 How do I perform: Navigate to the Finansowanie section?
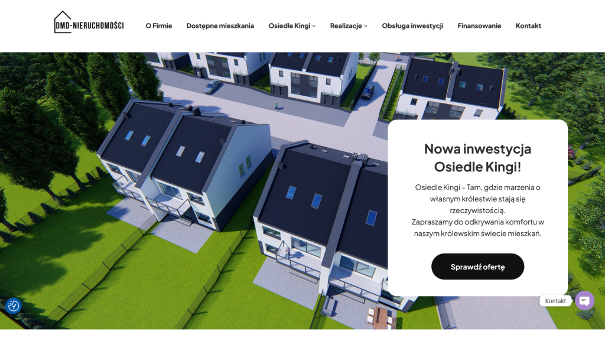479,25
